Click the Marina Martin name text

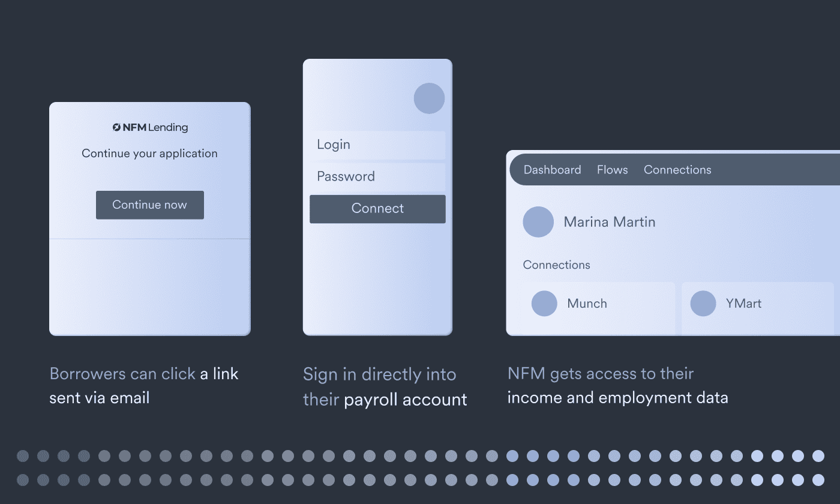coord(610,222)
